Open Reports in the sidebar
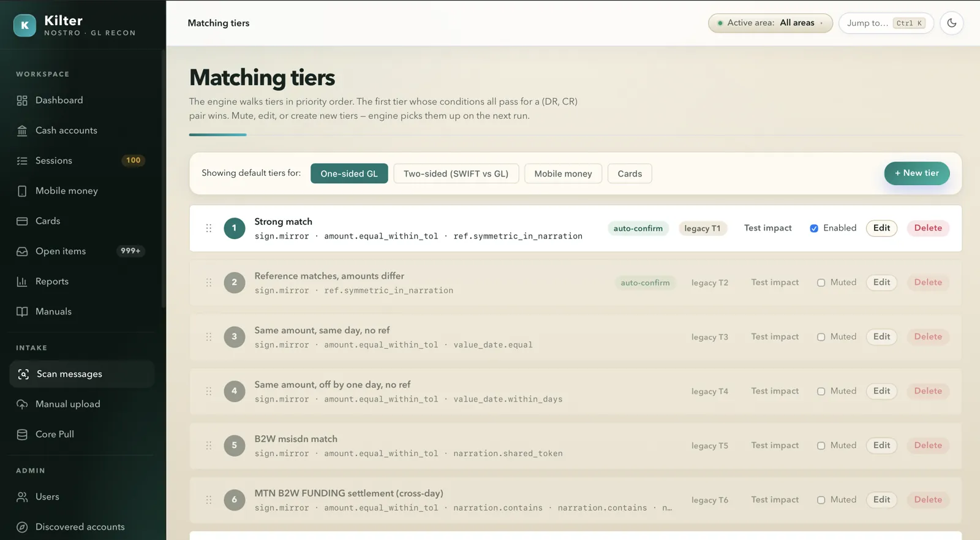Screen dimensions: 980x540 click(81, 281)
